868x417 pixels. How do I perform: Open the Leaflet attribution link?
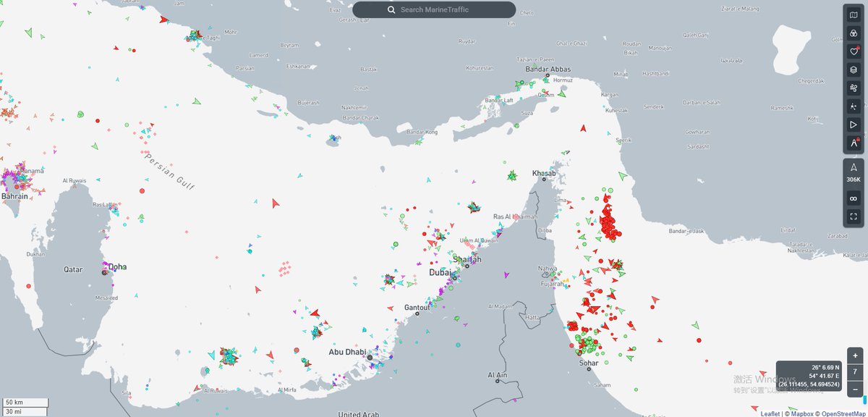click(770, 413)
